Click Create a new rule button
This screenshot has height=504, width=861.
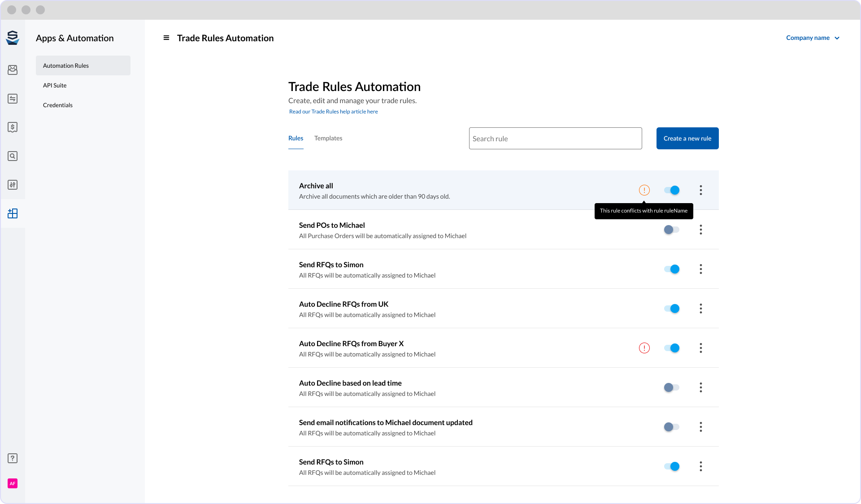click(687, 138)
